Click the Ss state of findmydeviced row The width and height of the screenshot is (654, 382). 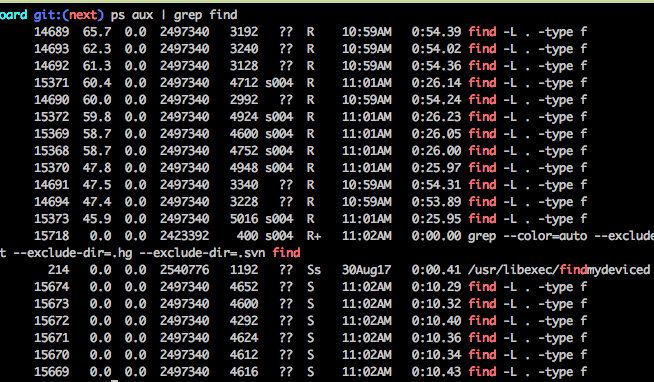[314, 270]
